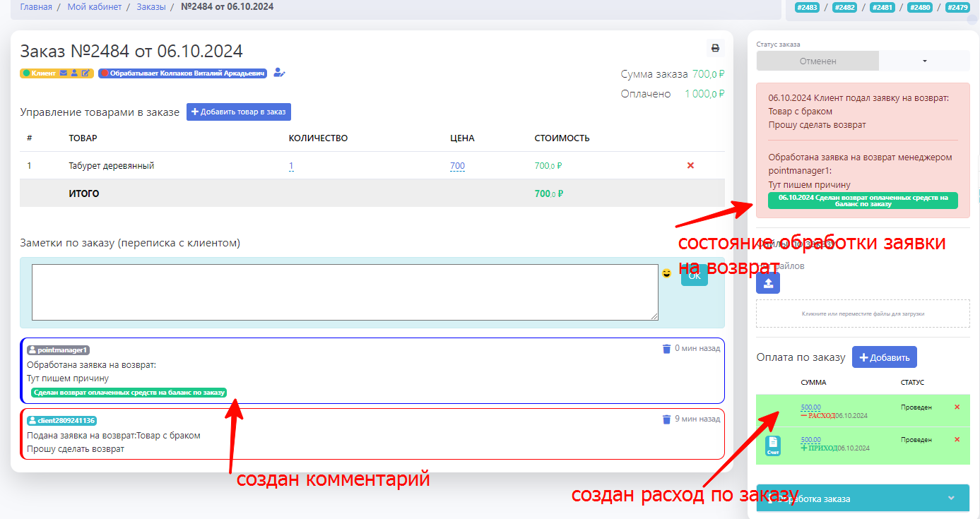
Task: Click the edit icon in the Клиент badge
Action: point(85,73)
